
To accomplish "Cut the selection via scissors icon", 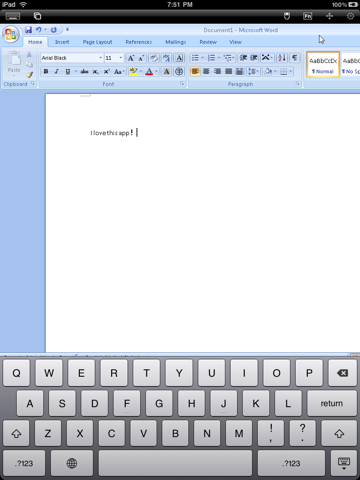I will 29,54.
